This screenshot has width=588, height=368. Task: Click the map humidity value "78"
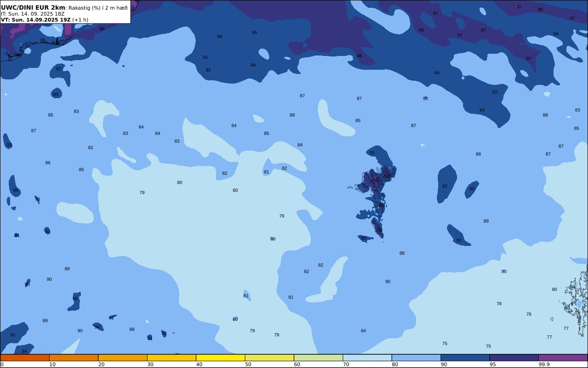pyautogui.click(x=499, y=304)
